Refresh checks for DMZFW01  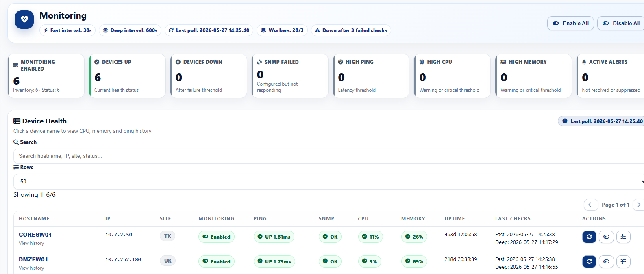pyautogui.click(x=589, y=261)
